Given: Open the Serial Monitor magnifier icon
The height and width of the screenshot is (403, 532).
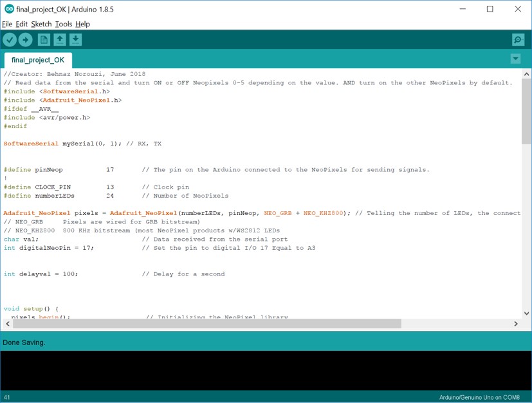Looking at the screenshot, I should pyautogui.click(x=518, y=40).
